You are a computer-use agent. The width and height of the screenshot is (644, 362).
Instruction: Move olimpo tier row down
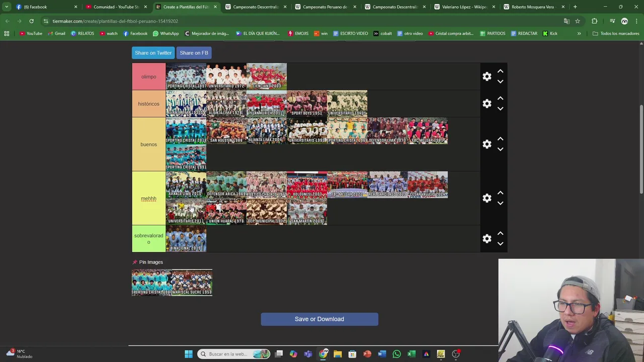500,81
